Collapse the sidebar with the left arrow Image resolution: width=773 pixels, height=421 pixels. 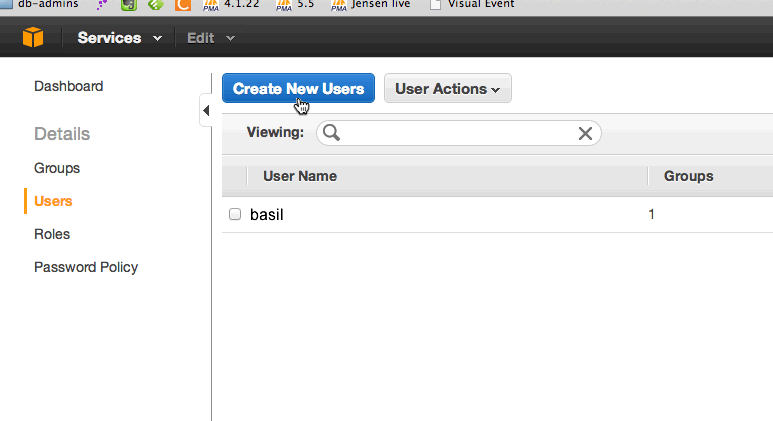[206, 110]
